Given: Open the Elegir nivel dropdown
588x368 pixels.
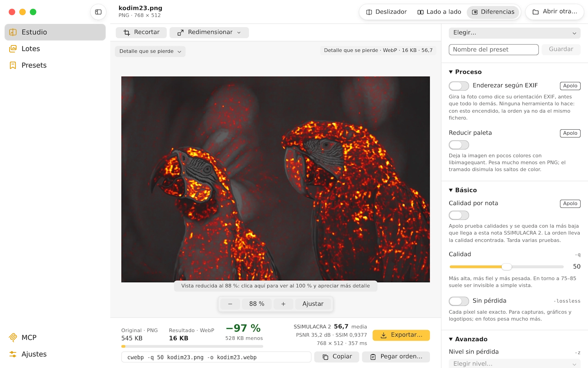Looking at the screenshot, I should coord(514,363).
